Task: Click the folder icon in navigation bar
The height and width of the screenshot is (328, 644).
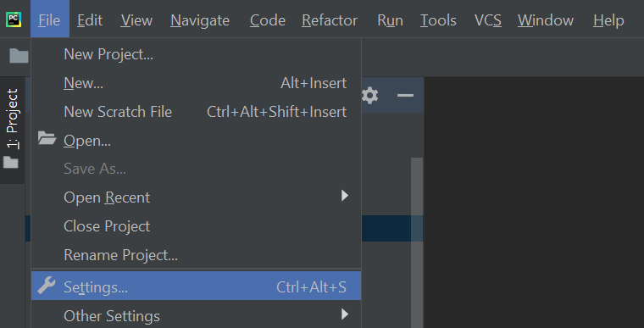Action: [x=19, y=55]
